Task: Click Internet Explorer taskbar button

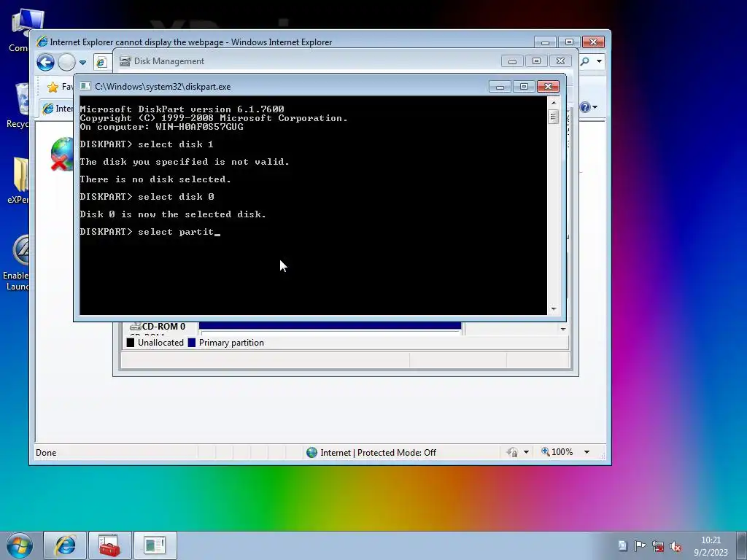Action: (x=65, y=545)
